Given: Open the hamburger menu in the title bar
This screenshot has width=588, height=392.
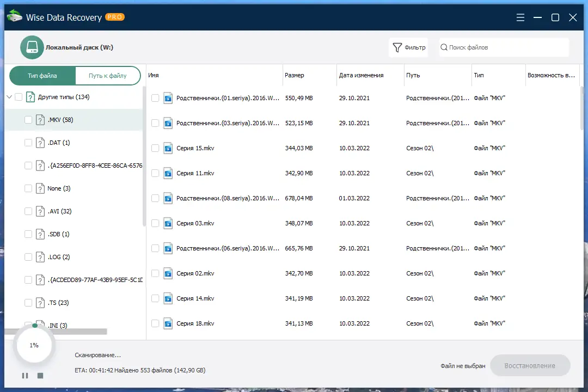Looking at the screenshot, I should (520, 17).
